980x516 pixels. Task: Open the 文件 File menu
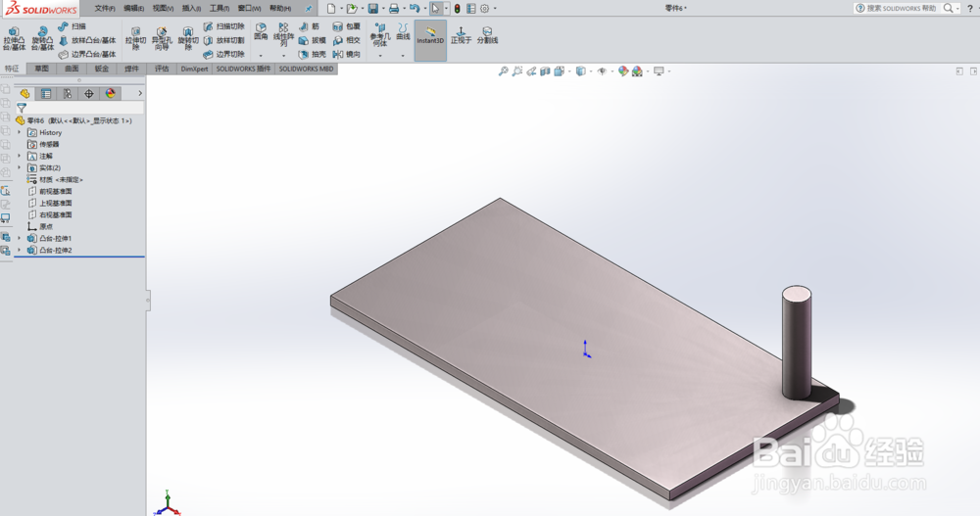click(x=105, y=9)
